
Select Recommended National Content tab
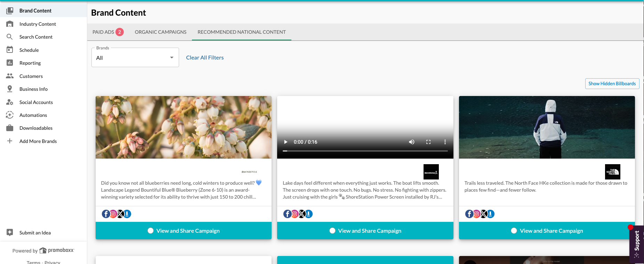tap(242, 32)
